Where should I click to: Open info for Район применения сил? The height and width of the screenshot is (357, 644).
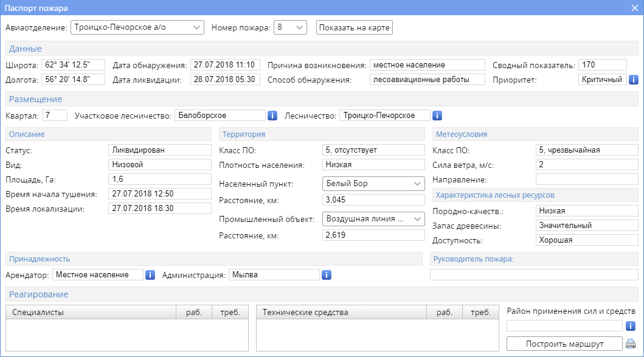click(631, 326)
